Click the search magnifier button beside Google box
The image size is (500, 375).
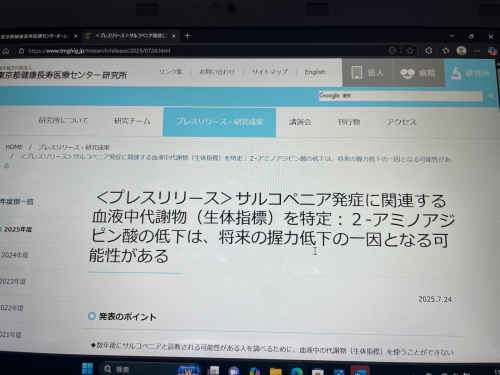[491, 96]
